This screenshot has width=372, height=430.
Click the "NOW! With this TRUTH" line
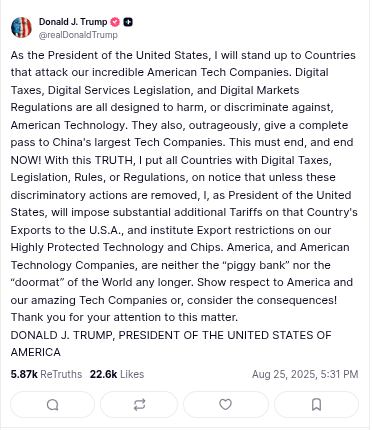pos(72,160)
